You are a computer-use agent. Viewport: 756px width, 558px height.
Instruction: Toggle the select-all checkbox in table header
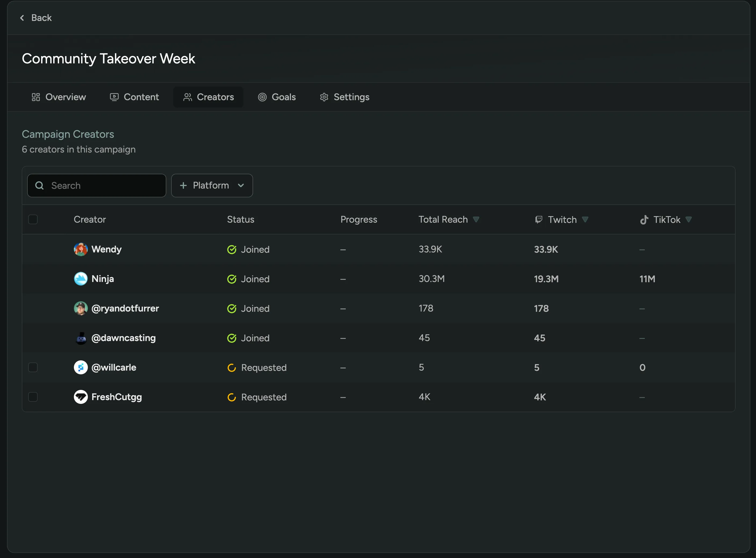point(33,220)
